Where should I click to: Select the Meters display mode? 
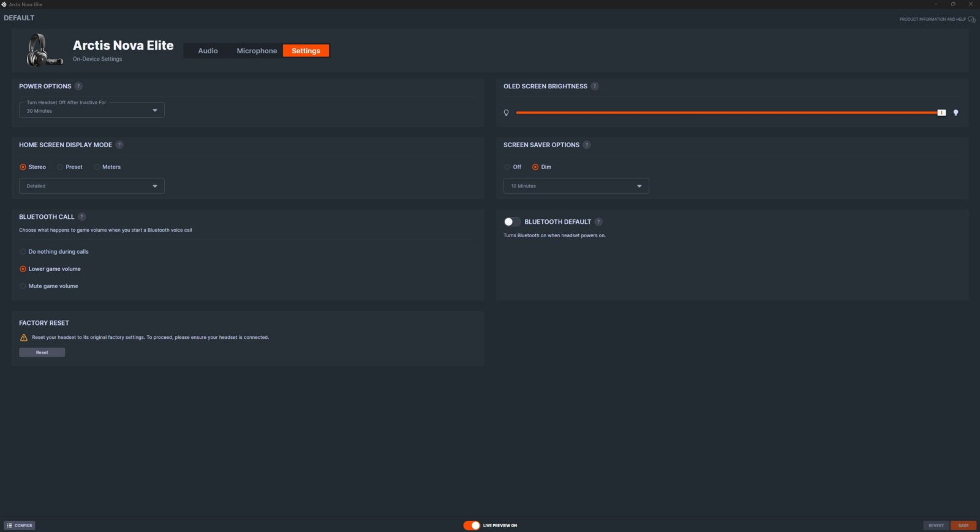(97, 167)
